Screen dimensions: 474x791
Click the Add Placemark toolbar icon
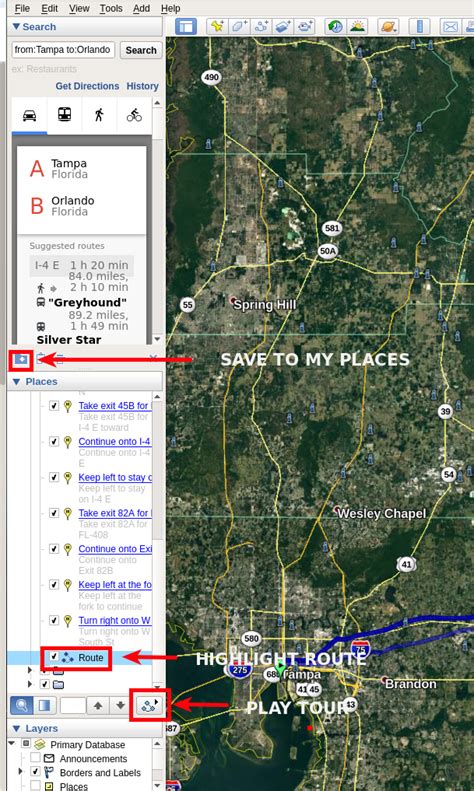[x=217, y=26]
